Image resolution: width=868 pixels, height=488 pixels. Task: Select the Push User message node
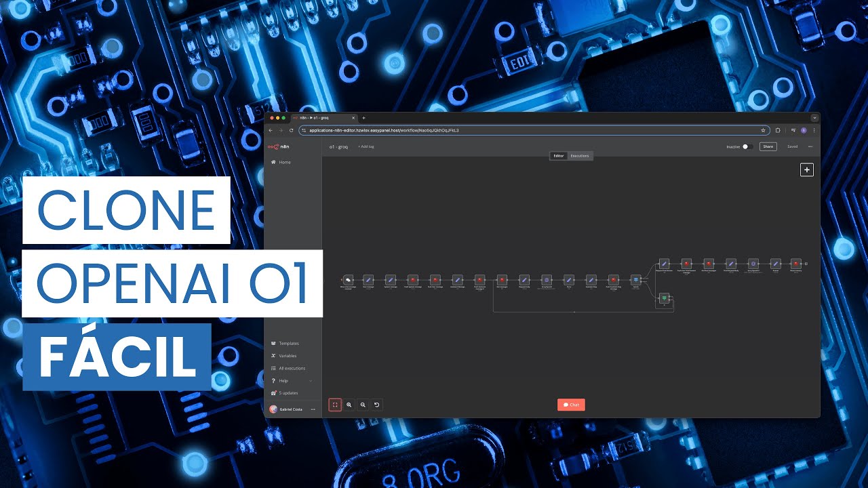pos(435,279)
